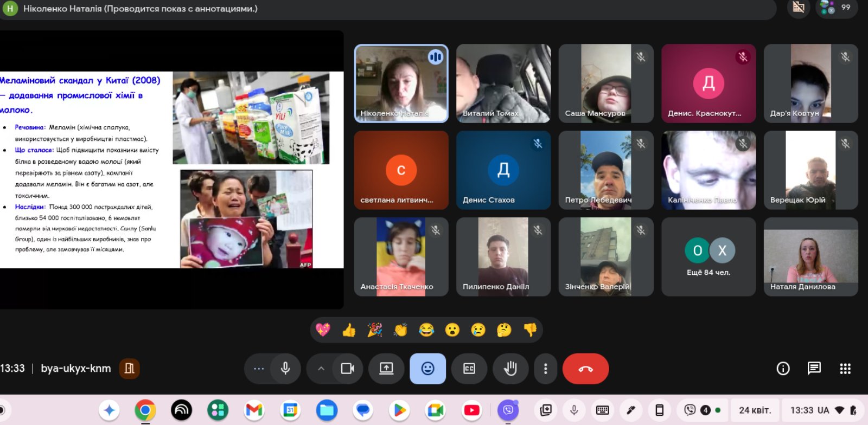Expand audio settings ellipsis button

(259, 369)
